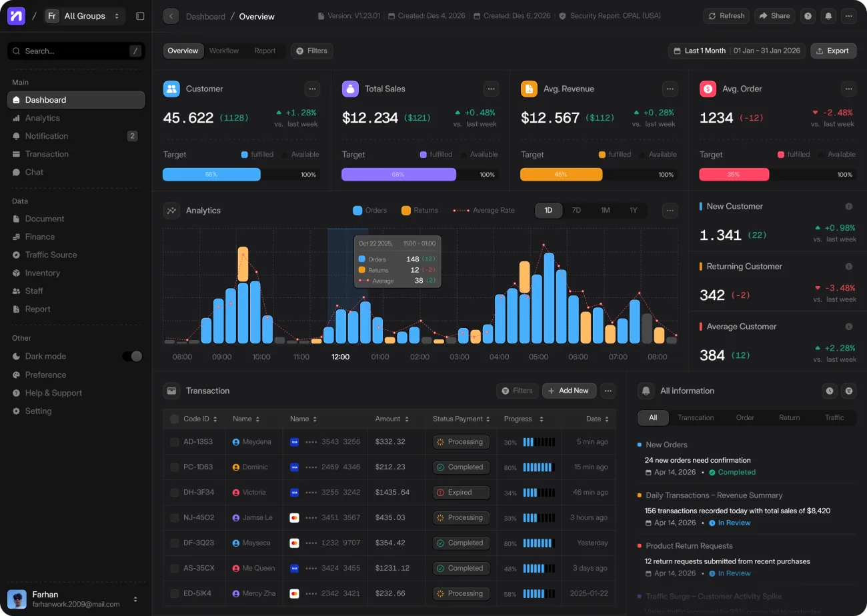The height and width of the screenshot is (616, 867).
Task: Open the All information filter icon
Action: click(849, 391)
